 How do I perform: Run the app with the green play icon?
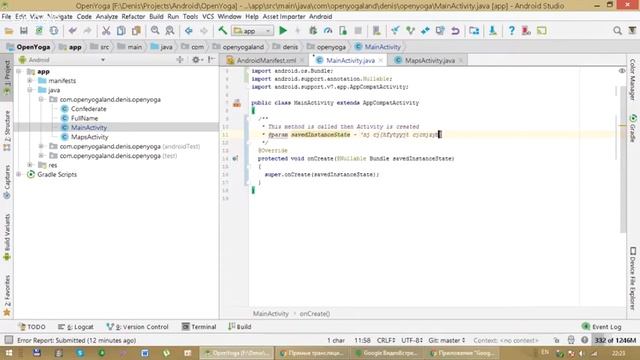point(283,31)
